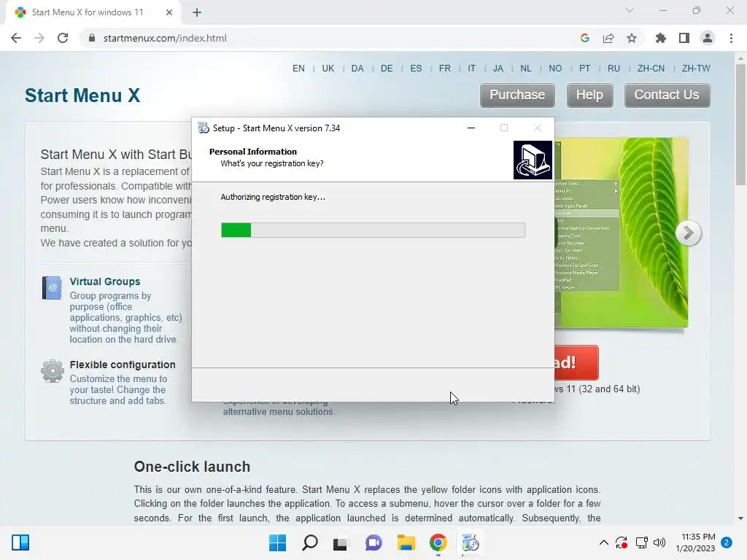Click the registration key authorization progress bar

pos(373,230)
